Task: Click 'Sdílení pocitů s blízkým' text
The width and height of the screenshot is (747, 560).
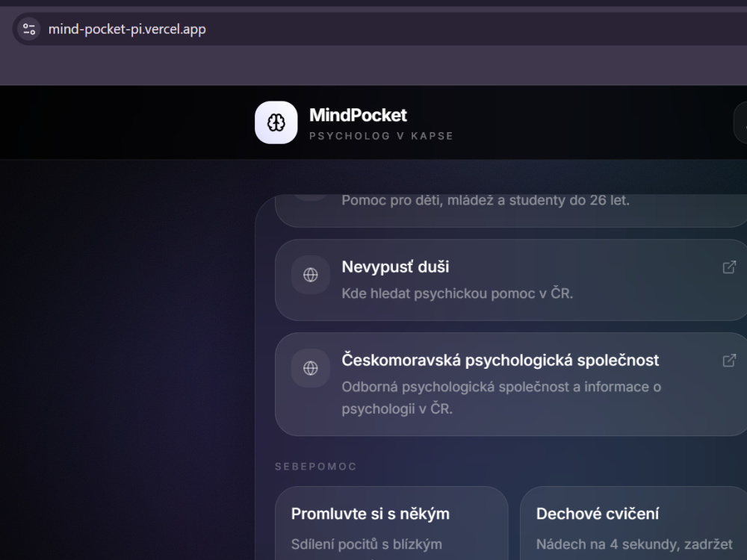Action: [366, 544]
